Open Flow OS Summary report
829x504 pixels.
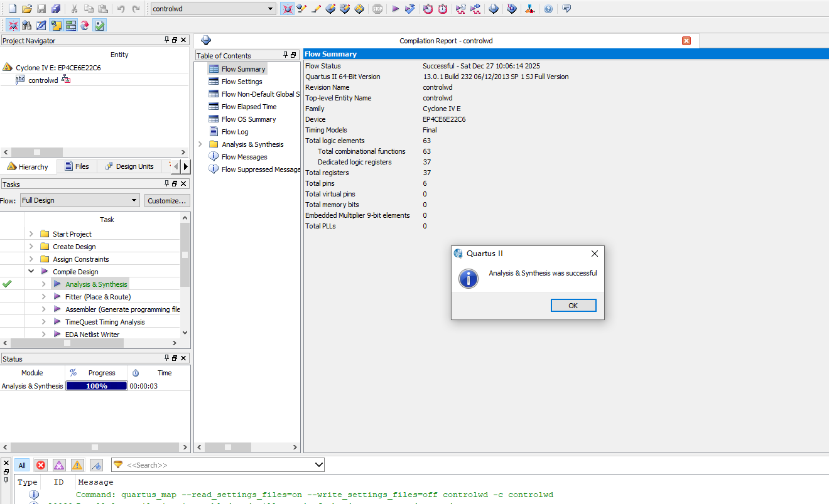(x=249, y=119)
